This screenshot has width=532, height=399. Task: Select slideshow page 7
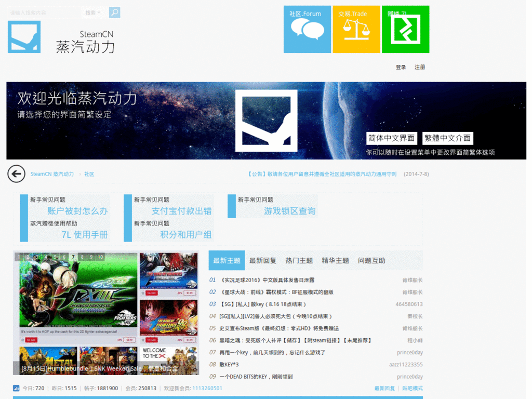(x=73, y=257)
